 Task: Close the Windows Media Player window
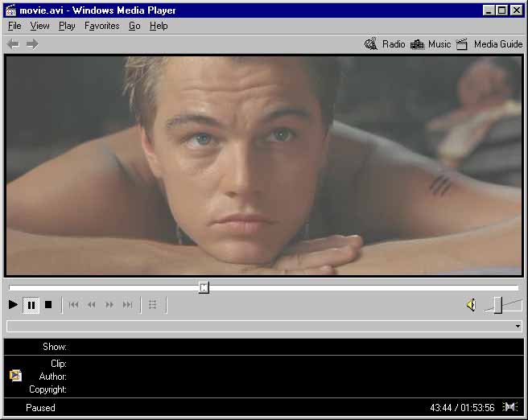pyautogui.click(x=517, y=10)
